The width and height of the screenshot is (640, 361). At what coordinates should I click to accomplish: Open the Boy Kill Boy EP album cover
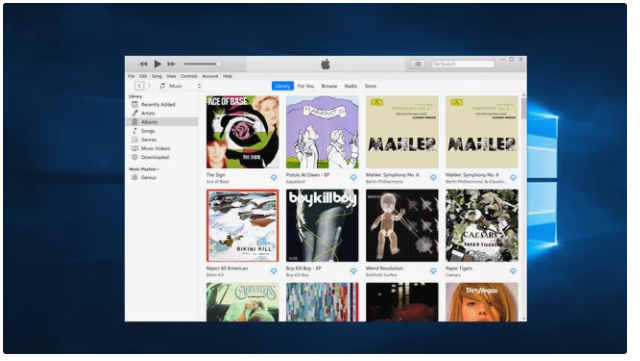click(x=322, y=225)
